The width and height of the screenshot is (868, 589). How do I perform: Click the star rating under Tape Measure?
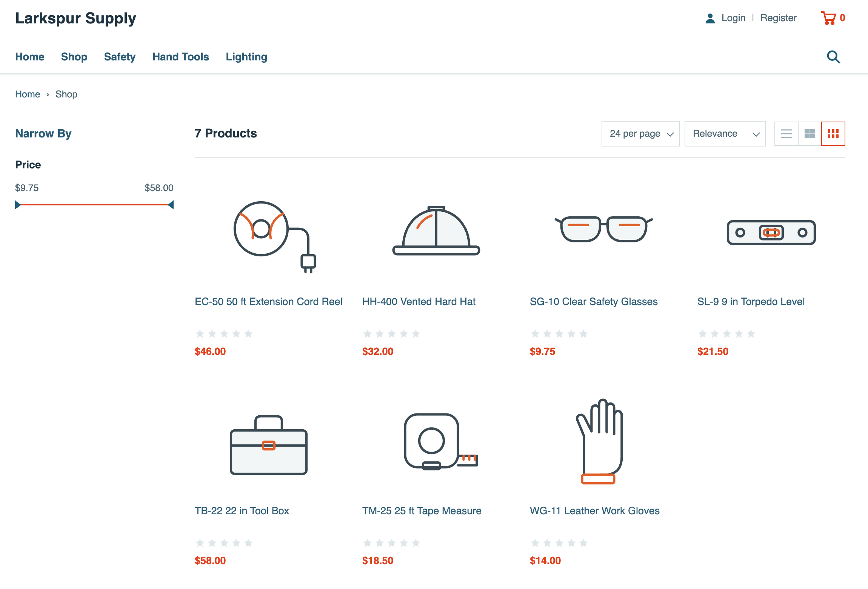tap(392, 543)
